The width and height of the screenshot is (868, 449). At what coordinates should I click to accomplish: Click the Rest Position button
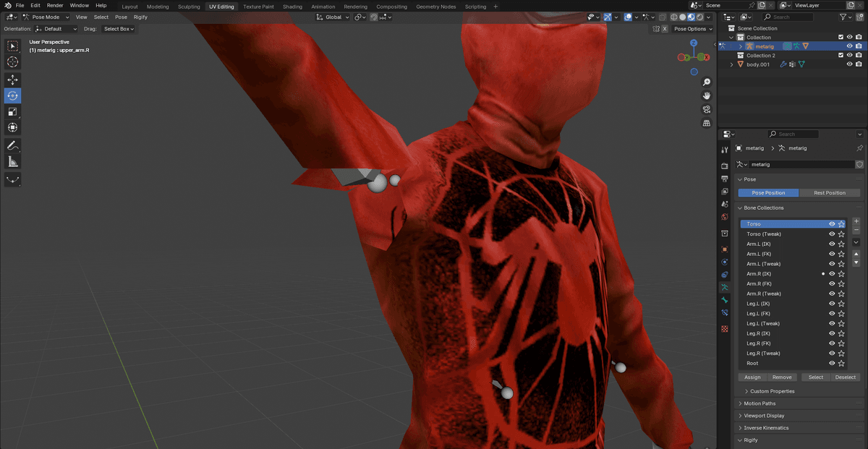[830, 193]
